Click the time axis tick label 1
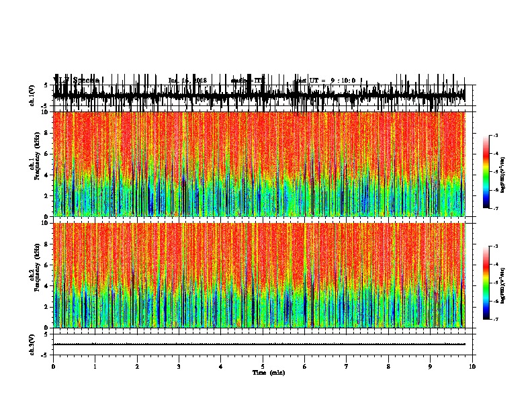This screenshot has width=532, height=411. point(95,367)
